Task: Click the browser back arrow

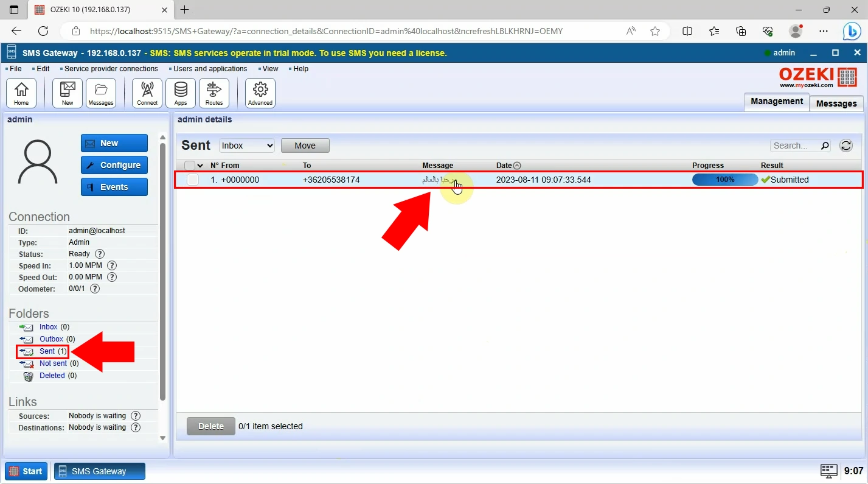Action: tap(16, 31)
